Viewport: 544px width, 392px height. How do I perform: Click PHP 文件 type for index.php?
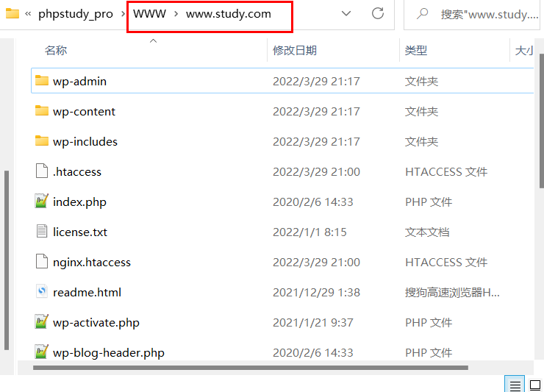pyautogui.click(x=429, y=202)
